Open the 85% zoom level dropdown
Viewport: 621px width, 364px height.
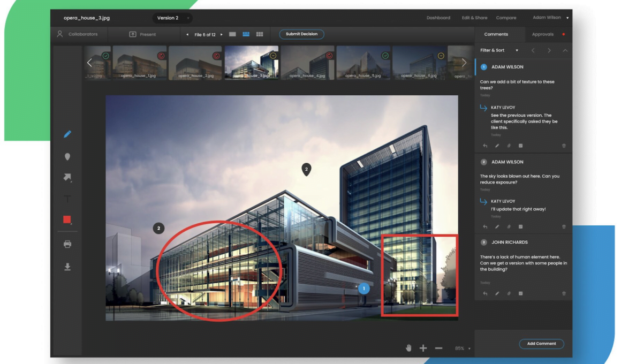pos(463,348)
